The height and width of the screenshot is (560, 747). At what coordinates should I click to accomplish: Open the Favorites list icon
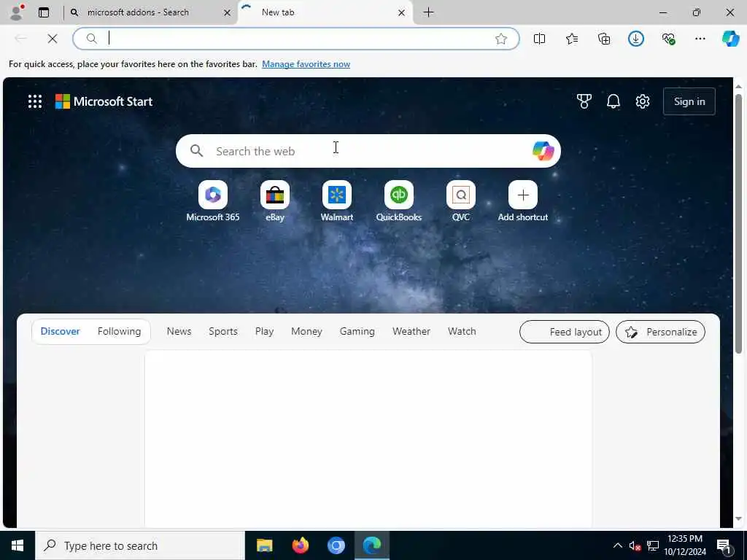[572, 39]
